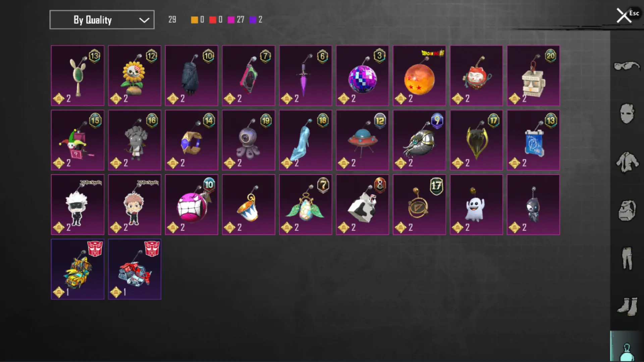Select the ornament charm category tab
644x362 pixels.
point(627,347)
